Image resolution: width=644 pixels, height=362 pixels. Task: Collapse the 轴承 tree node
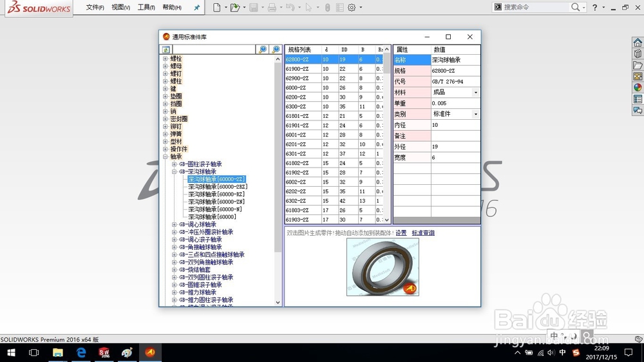point(165,157)
